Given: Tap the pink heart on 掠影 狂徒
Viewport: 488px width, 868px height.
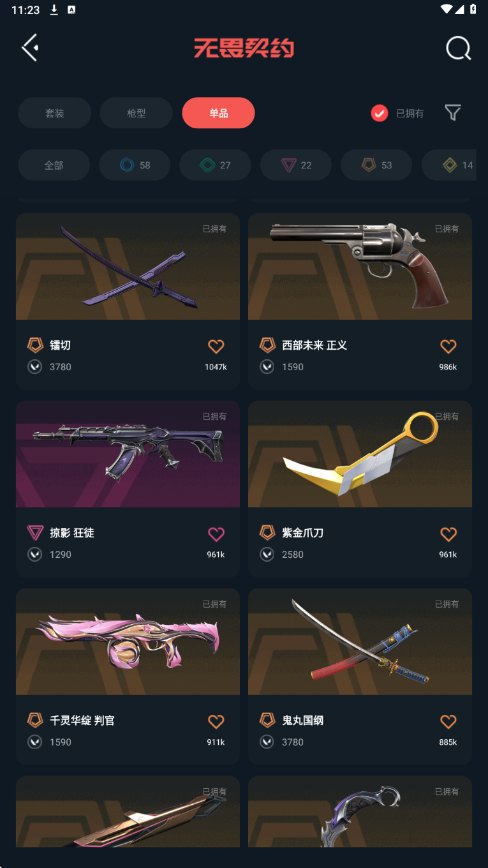Looking at the screenshot, I should [216, 534].
